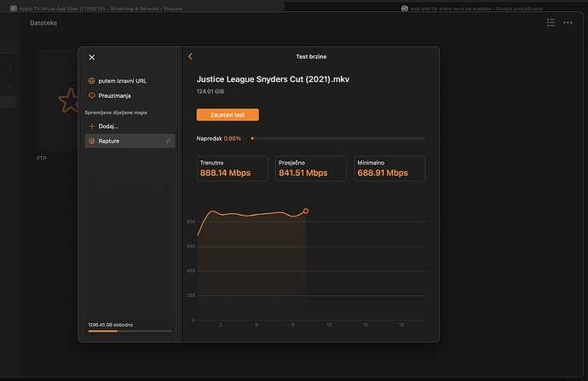Image resolution: width=588 pixels, height=381 pixels.
Task: Edit the Rapture share via pencil icon
Action: [x=169, y=141]
